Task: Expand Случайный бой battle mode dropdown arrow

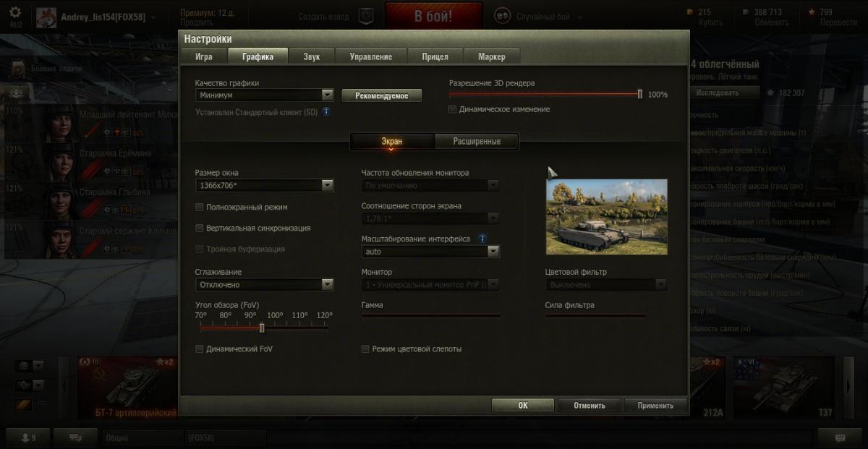Action: tap(579, 17)
